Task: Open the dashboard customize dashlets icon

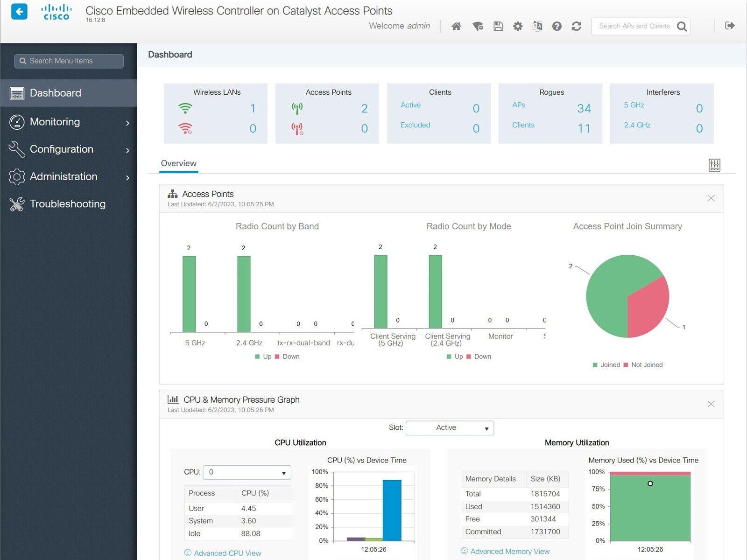Action: point(714,165)
